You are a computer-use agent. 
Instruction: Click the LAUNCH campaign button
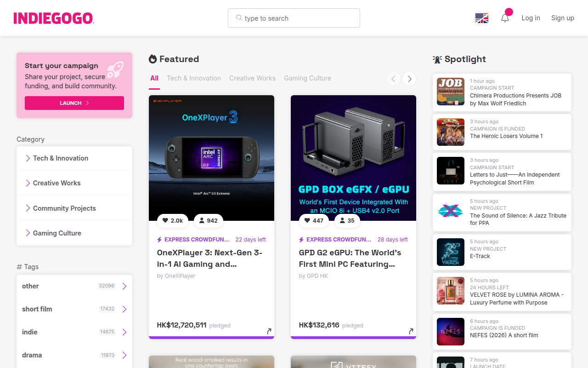pos(74,103)
